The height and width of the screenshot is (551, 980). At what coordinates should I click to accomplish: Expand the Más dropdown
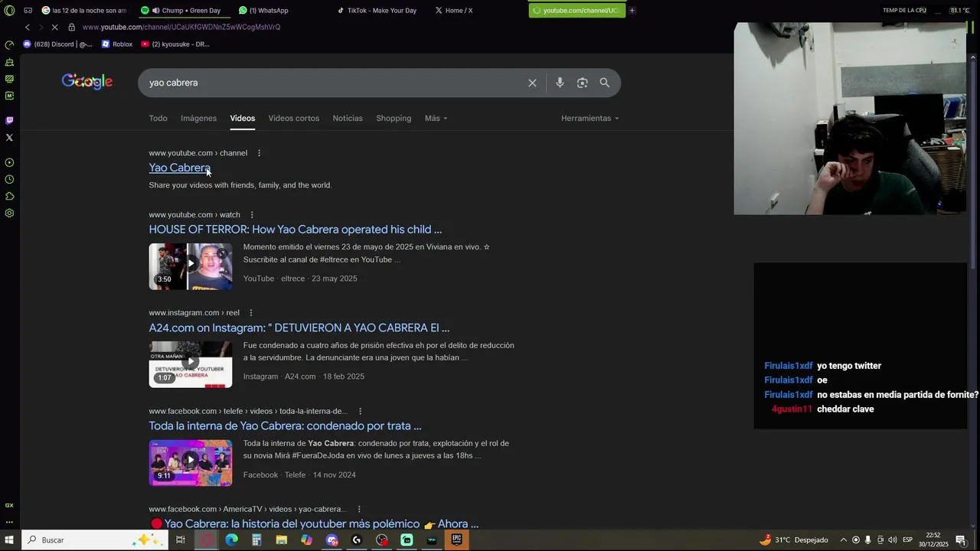click(436, 118)
